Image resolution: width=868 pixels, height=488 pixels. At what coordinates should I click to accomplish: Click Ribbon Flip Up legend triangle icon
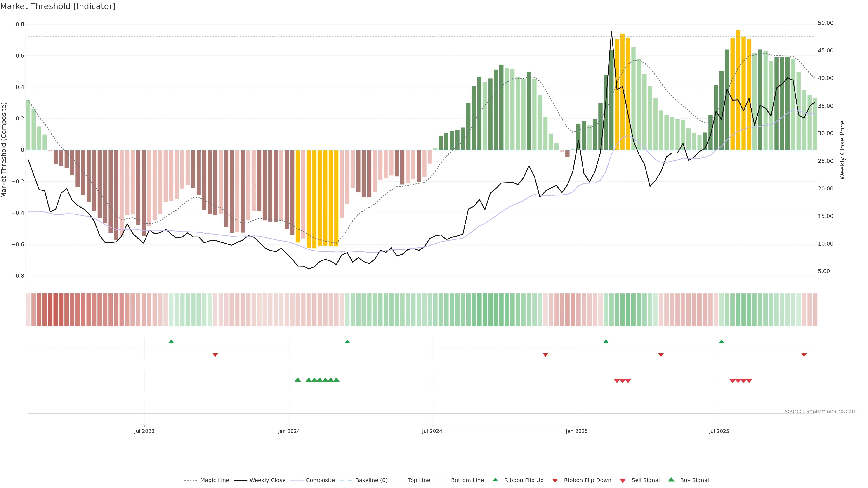coord(495,480)
